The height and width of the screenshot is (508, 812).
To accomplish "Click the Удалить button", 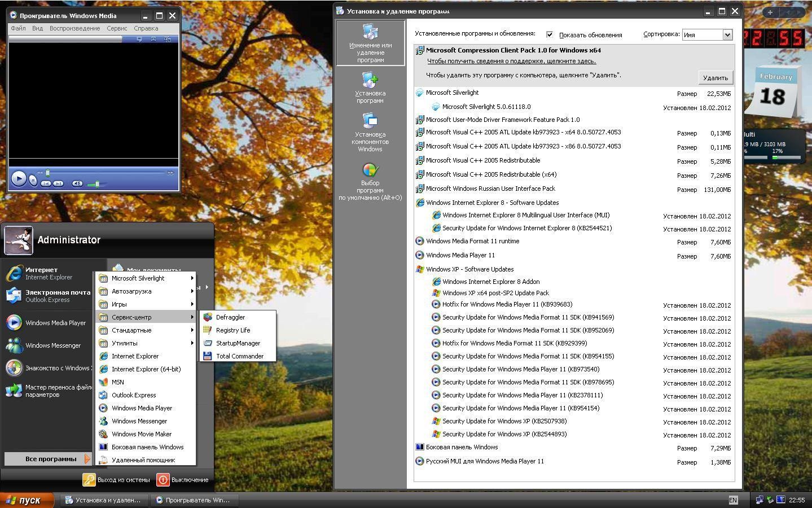I will 716,78.
